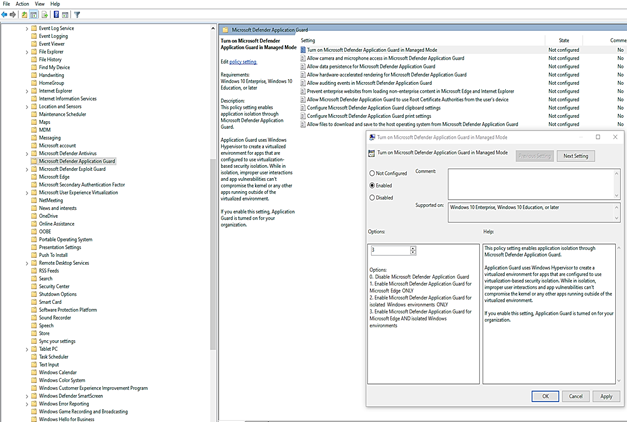627x422 pixels.
Task: Click the folder icon beside Security Center
Action: point(34,286)
